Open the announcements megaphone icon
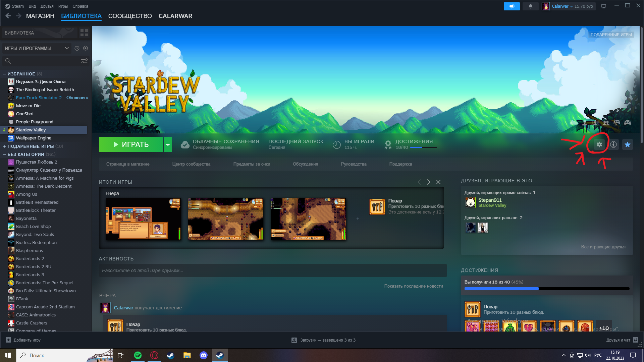The width and height of the screenshot is (644, 362). [512, 6]
